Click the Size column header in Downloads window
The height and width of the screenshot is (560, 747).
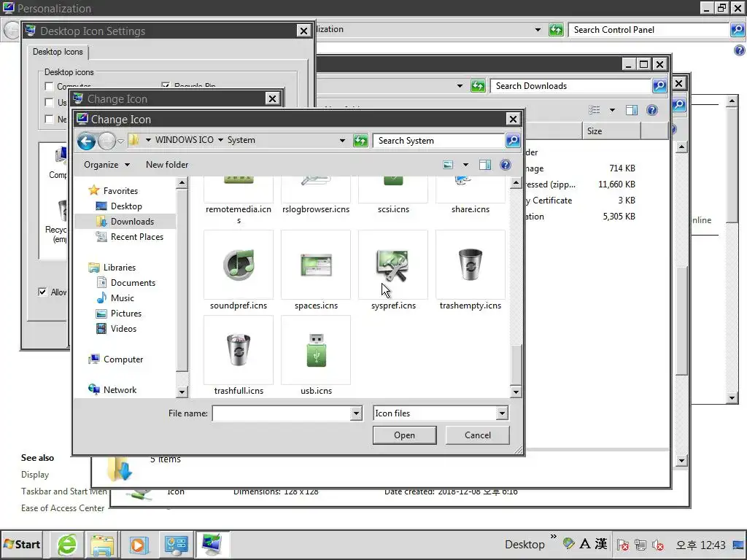point(611,131)
